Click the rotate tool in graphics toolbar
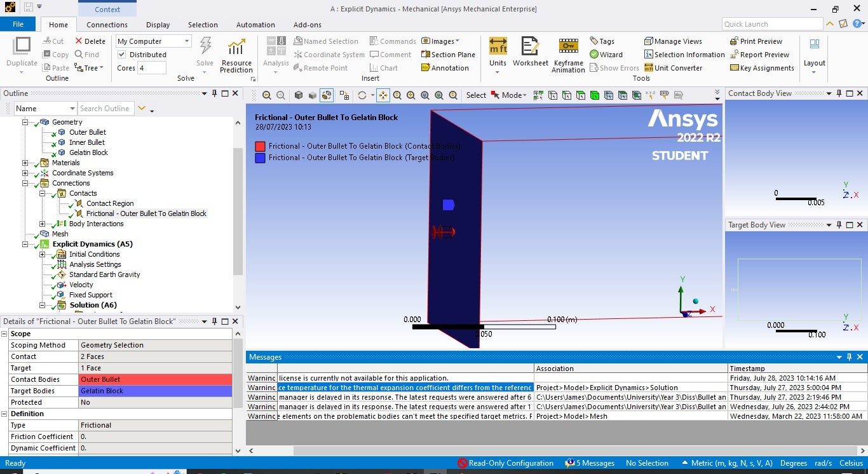Viewport: 868px width, 474px height. [x=362, y=95]
